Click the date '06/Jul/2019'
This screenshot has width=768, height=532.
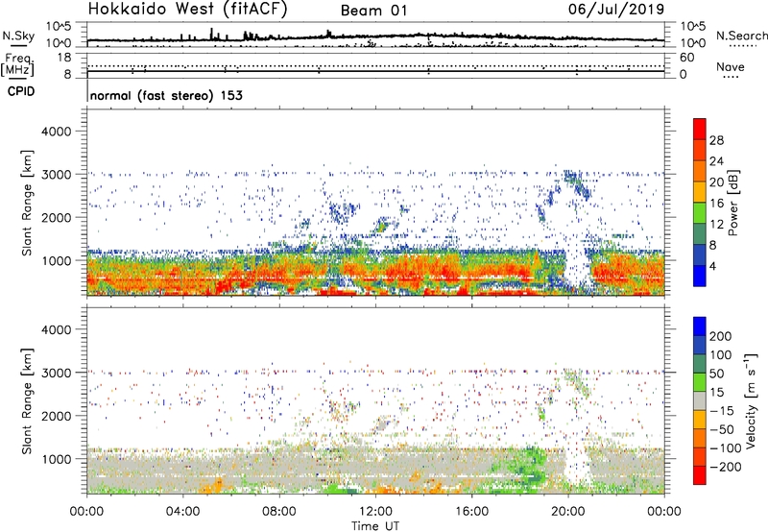[616, 10]
